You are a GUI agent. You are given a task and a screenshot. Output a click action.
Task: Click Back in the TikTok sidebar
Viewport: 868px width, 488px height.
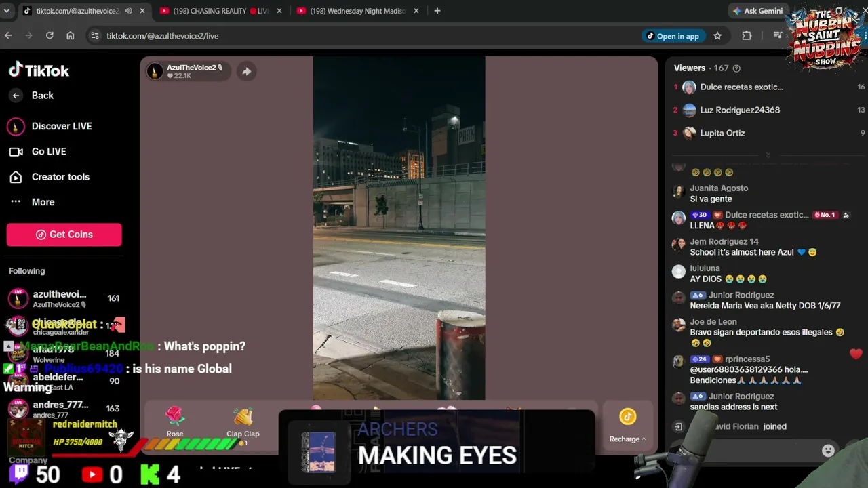pos(32,96)
